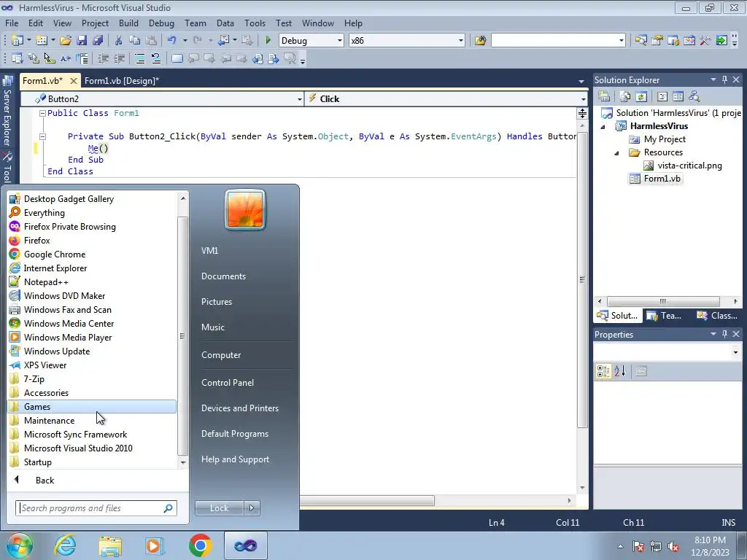Click the Save All toolbar icon
The height and width of the screenshot is (560, 747).
coord(98,41)
